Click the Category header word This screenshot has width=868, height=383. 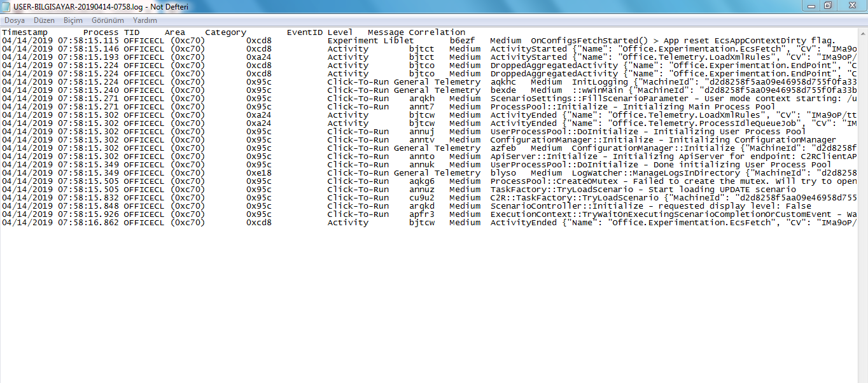[x=225, y=32]
